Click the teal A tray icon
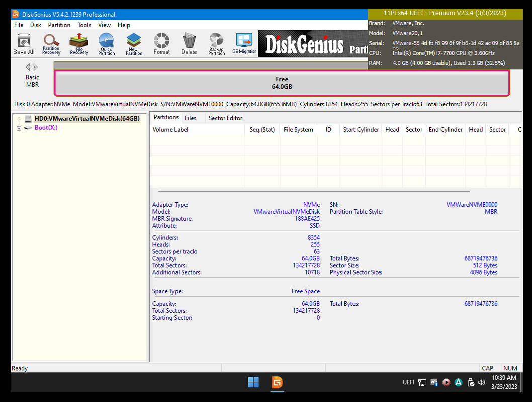Screen dimensions: 532x402 [459, 382]
